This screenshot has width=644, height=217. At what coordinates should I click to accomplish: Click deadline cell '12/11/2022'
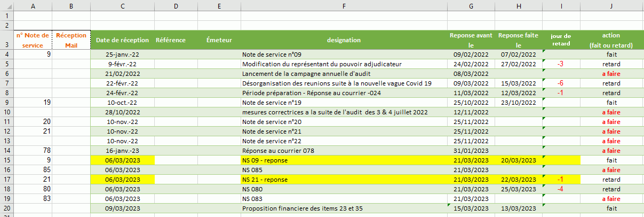coord(471,112)
